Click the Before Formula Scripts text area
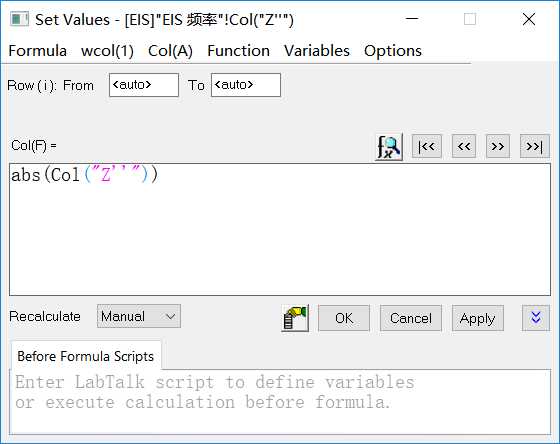This screenshot has height=444, width=560. 280,402
